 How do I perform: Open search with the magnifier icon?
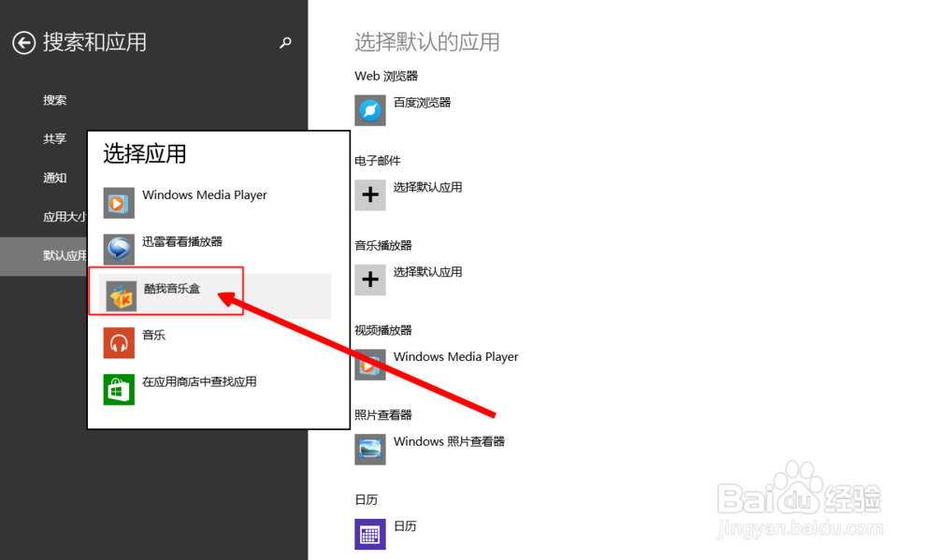(x=285, y=42)
